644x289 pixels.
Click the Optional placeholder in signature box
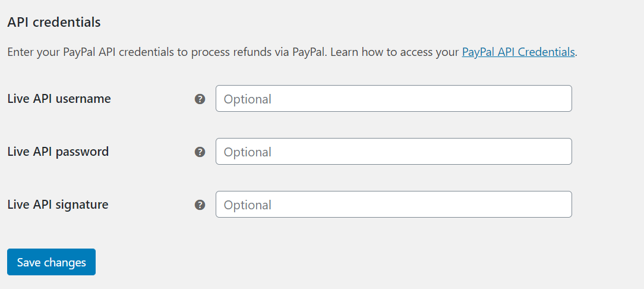(x=247, y=205)
